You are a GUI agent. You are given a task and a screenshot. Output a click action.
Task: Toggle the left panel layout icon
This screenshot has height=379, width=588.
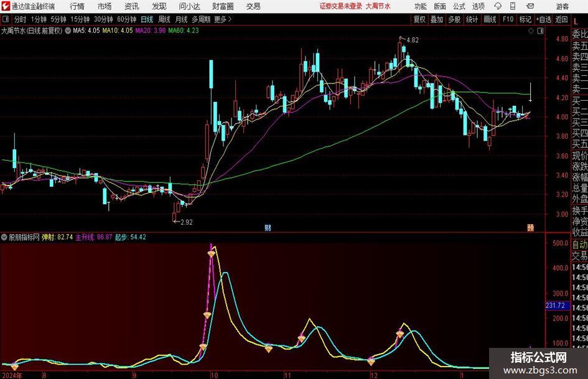[x=6, y=19]
